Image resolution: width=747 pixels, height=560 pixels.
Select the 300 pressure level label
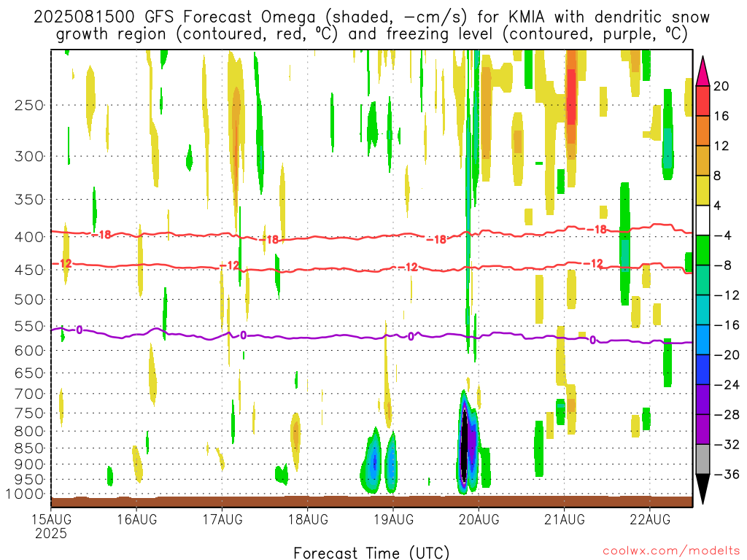point(29,156)
